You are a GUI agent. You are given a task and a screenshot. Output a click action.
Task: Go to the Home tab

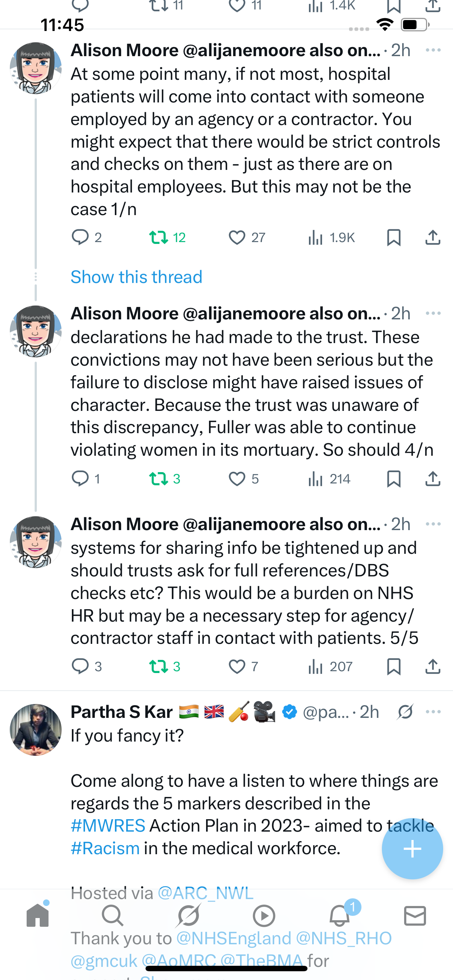(x=38, y=915)
